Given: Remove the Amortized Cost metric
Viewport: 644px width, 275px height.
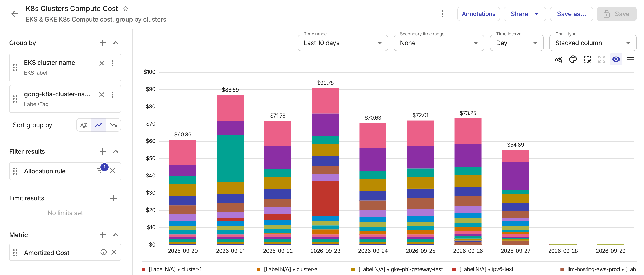Looking at the screenshot, I should (x=114, y=252).
